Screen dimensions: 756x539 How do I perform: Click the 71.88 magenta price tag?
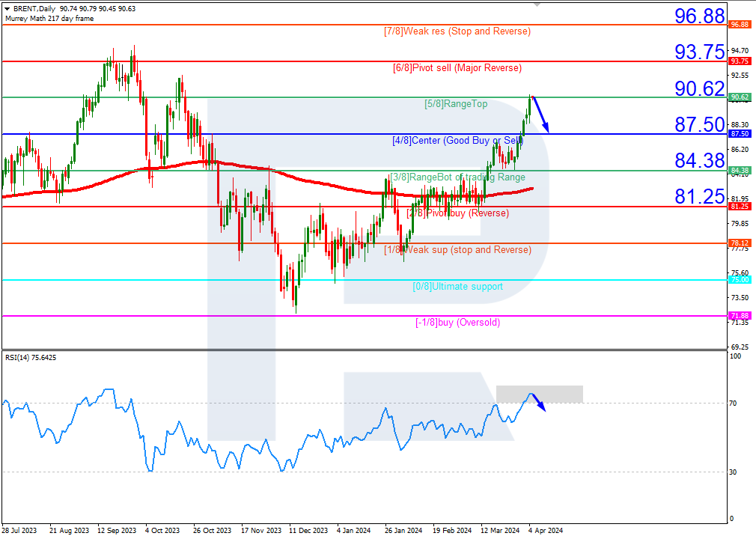pos(740,315)
